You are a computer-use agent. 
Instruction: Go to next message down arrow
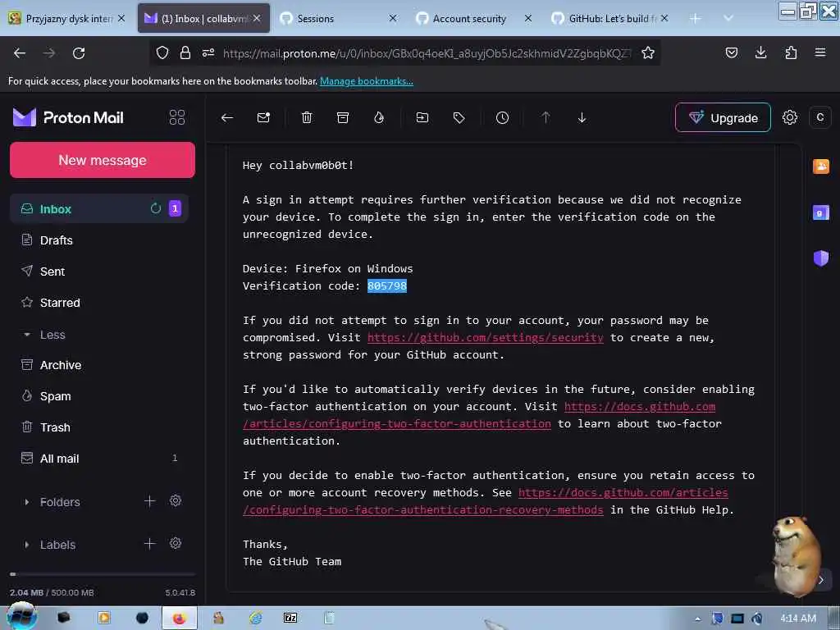point(582,118)
